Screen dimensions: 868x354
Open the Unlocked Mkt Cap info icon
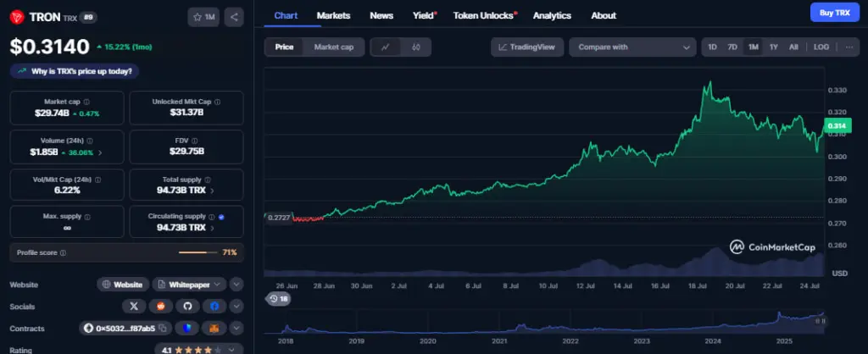[x=218, y=102]
